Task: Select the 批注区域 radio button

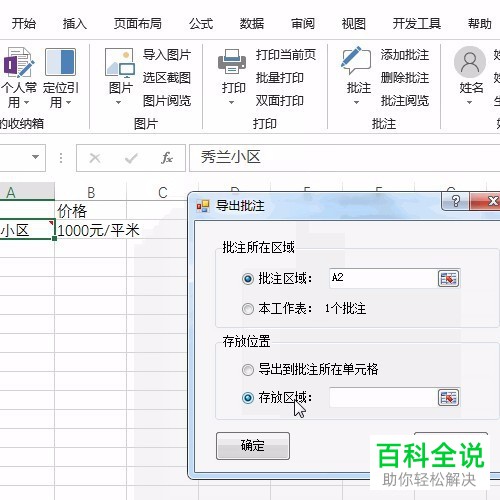Action: [248, 279]
